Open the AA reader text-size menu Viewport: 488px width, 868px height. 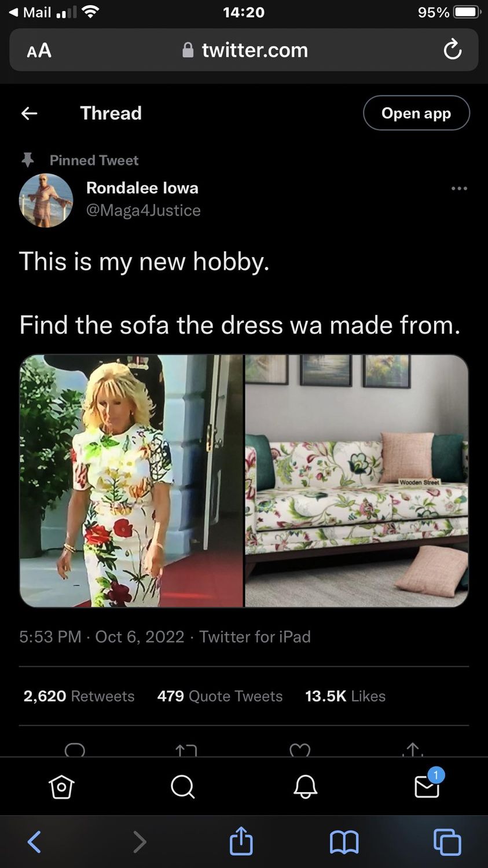point(39,50)
